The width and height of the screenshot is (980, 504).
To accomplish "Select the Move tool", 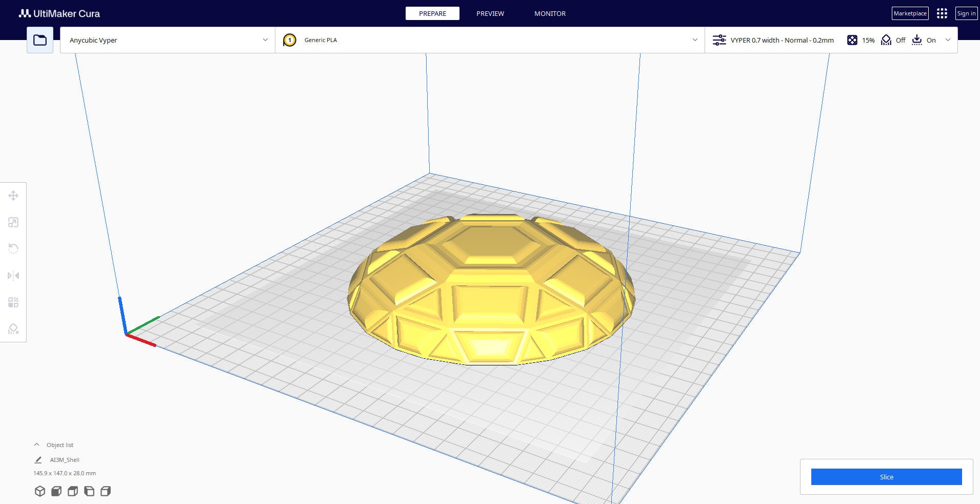I will coord(13,196).
